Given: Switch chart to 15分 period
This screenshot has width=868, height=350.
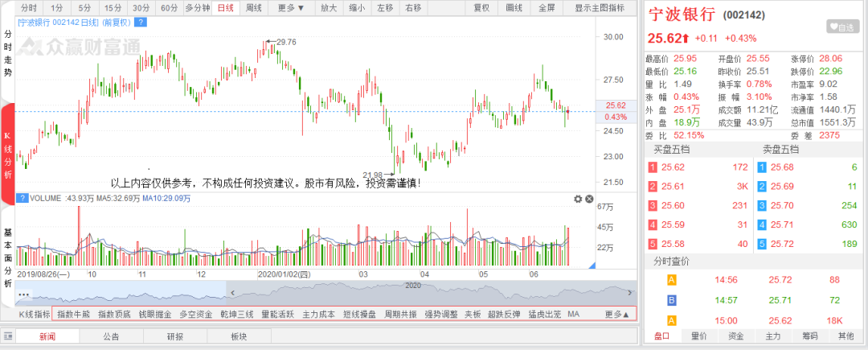Looking at the screenshot, I should 113,8.
